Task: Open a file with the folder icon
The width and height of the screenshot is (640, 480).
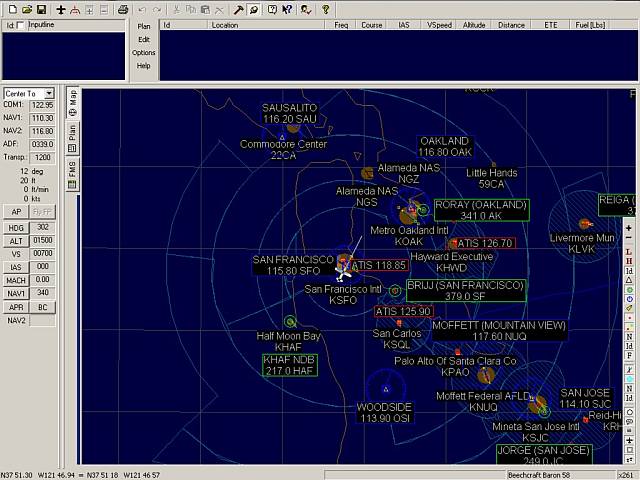Action: click(27, 9)
